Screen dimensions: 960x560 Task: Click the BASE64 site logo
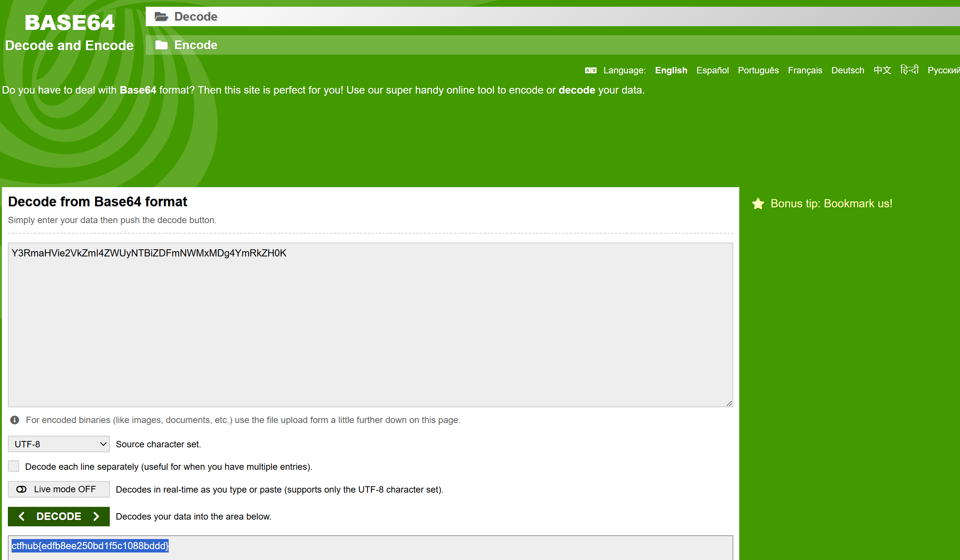click(69, 23)
